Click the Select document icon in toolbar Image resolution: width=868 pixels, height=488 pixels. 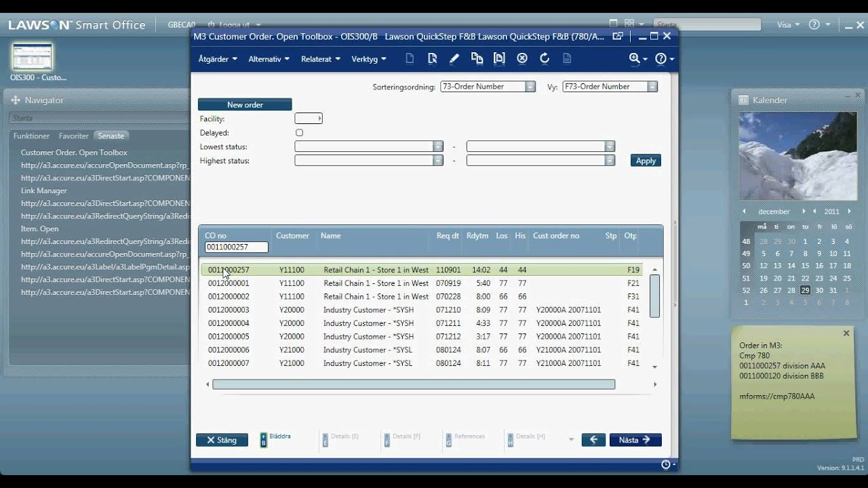(432, 59)
